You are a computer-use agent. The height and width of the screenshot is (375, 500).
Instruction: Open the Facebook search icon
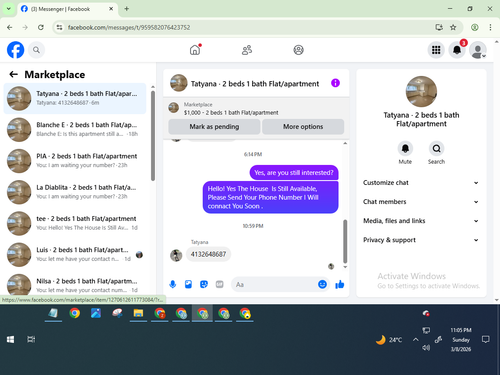(36, 50)
